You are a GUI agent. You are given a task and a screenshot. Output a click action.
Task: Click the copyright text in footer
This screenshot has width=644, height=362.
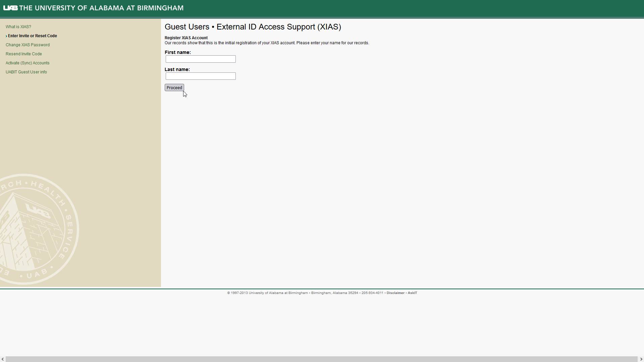267,293
